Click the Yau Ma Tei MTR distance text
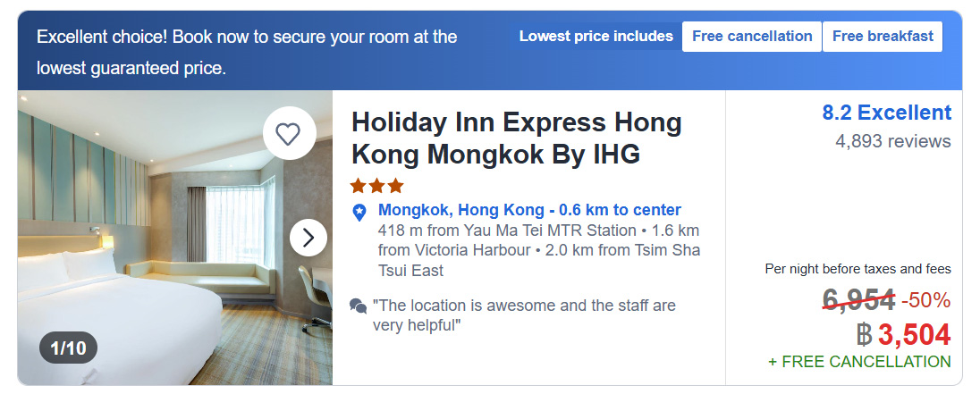 pos(505,231)
